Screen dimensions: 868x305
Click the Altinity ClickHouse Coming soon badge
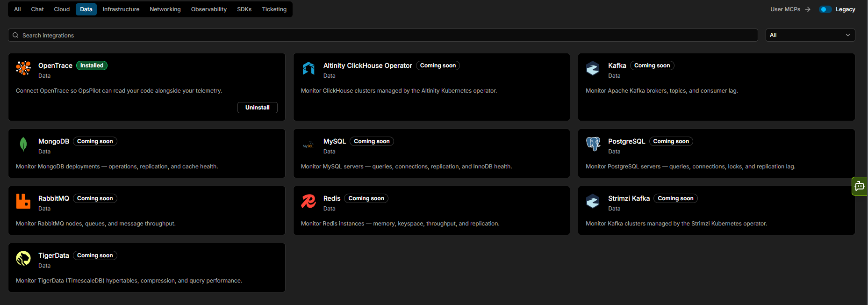[438, 65]
